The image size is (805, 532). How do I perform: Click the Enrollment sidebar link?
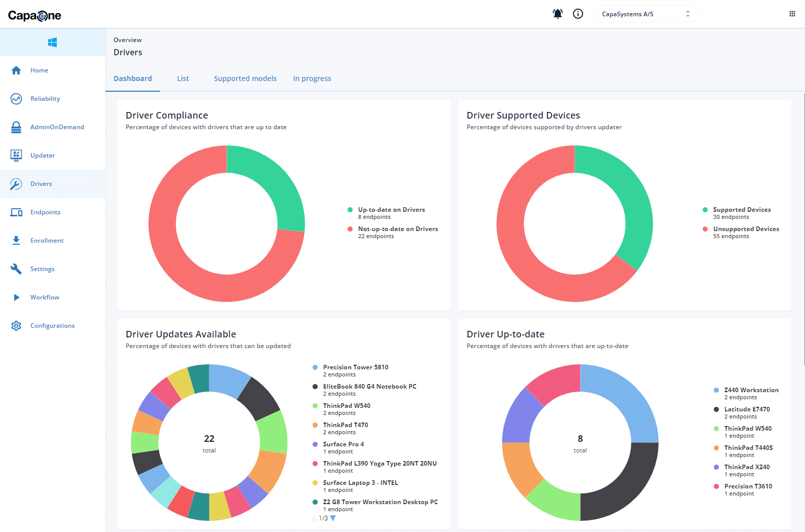coord(47,241)
